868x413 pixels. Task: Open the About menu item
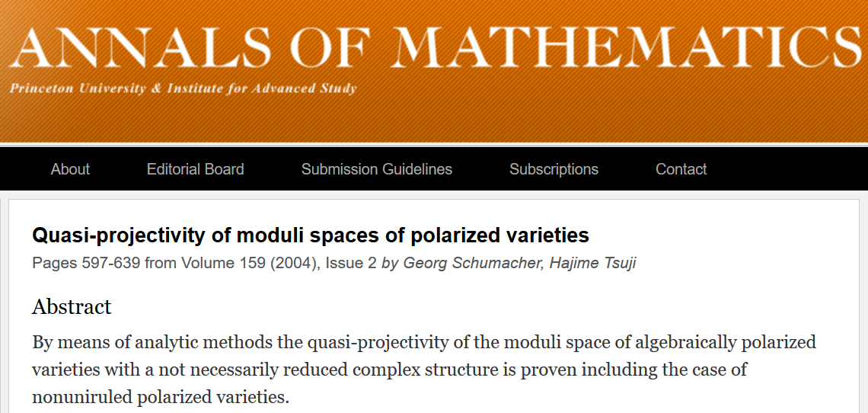pyautogui.click(x=70, y=169)
